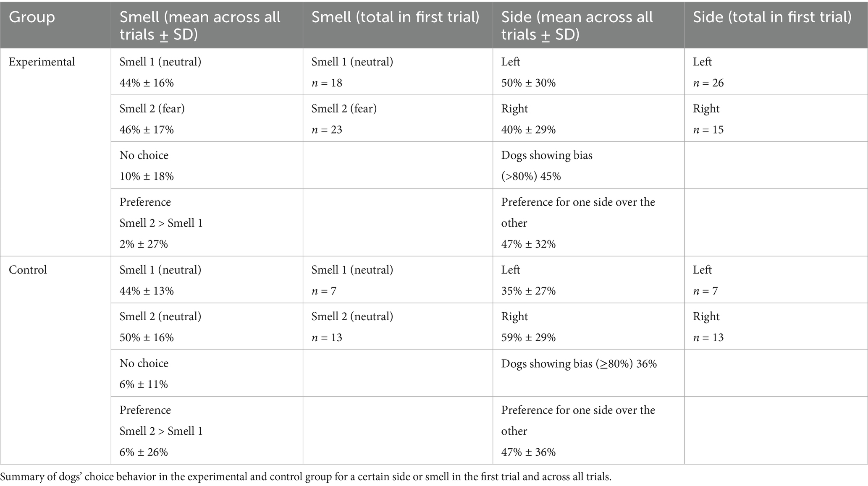Select the 'Smell (total in first trial)' header
The height and width of the screenshot is (486, 868).
point(395,17)
